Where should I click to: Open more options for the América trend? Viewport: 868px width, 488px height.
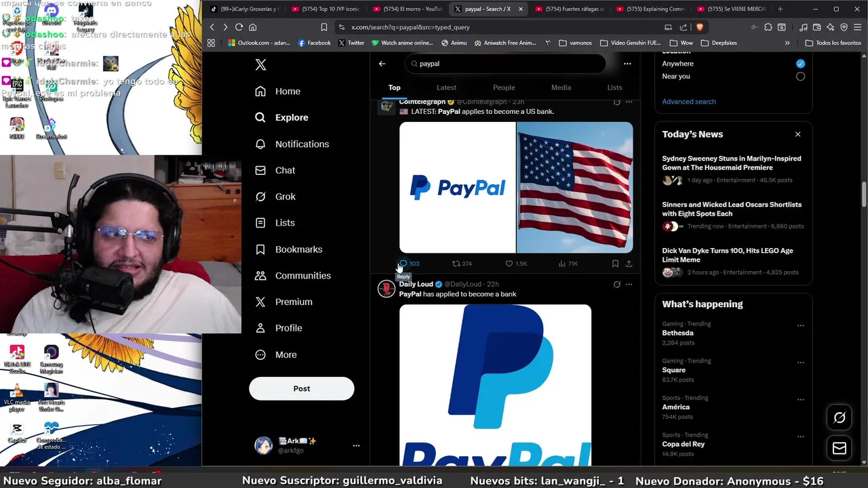click(800, 400)
